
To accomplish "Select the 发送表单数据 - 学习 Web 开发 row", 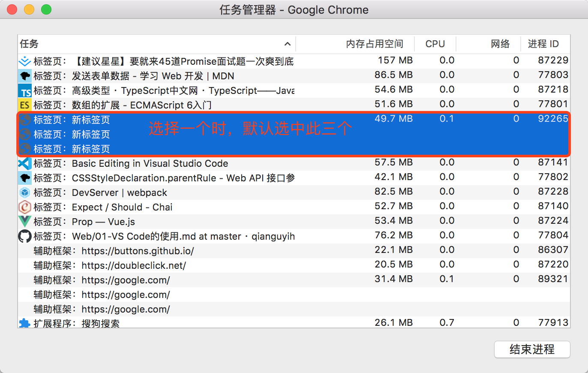I will [294, 76].
